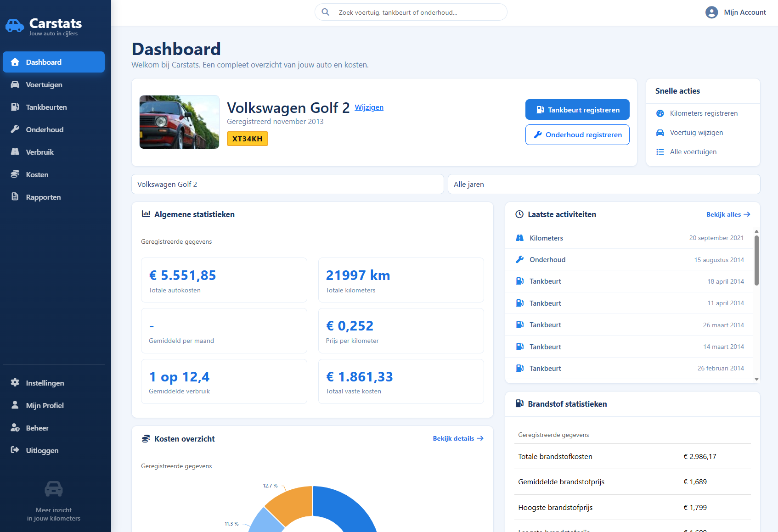778x532 pixels.
Task: Click the Volkswagen Golf car thumbnail photo
Action: [x=180, y=122]
